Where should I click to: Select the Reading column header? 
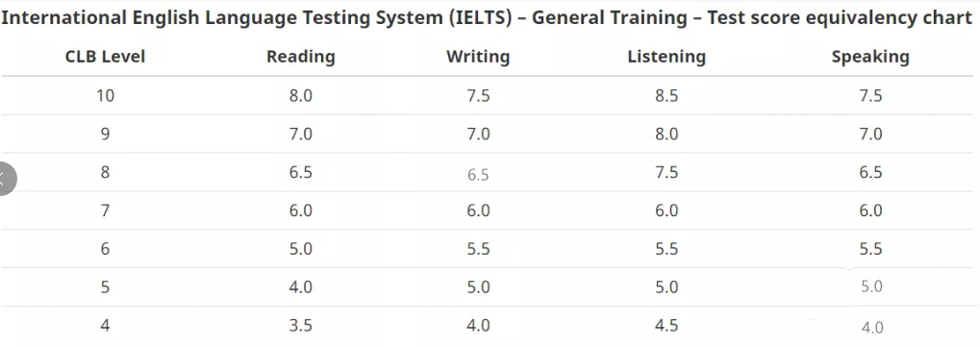pos(301,57)
